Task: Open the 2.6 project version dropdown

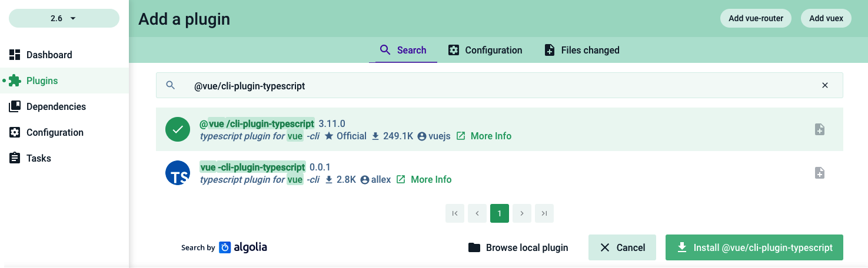Action: pyautogui.click(x=64, y=18)
